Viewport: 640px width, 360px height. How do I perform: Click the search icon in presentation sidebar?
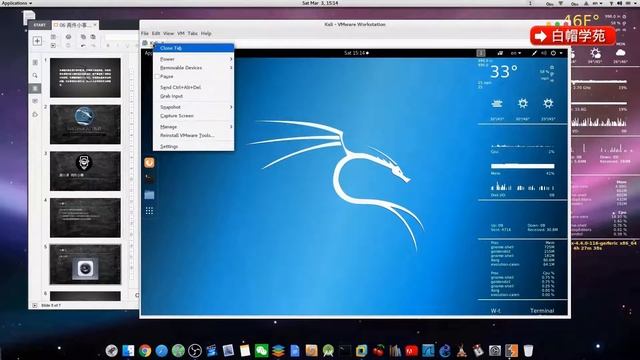point(35,76)
